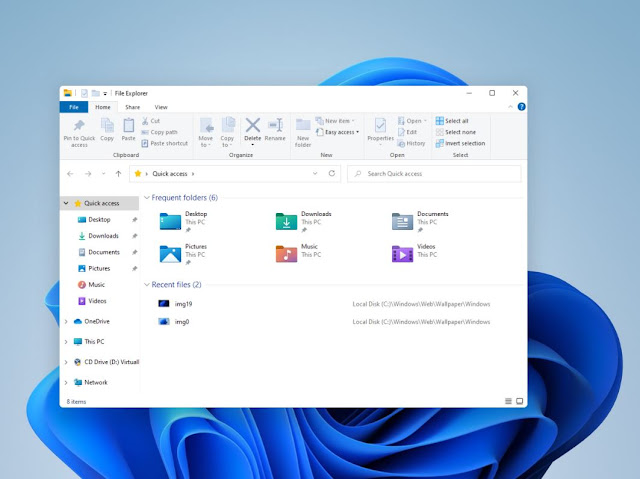
Task: Switch to the Home ribbon tab
Action: coord(103,107)
